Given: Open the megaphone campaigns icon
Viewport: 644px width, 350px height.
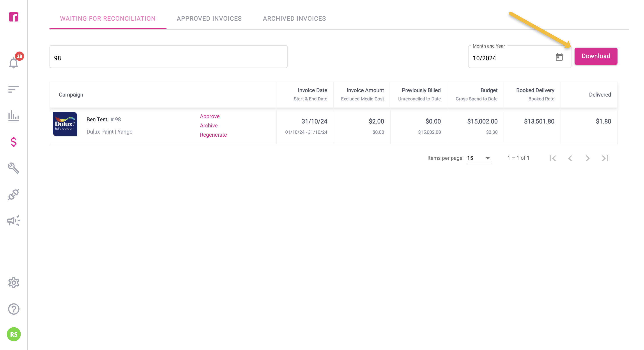Looking at the screenshot, I should (x=14, y=221).
